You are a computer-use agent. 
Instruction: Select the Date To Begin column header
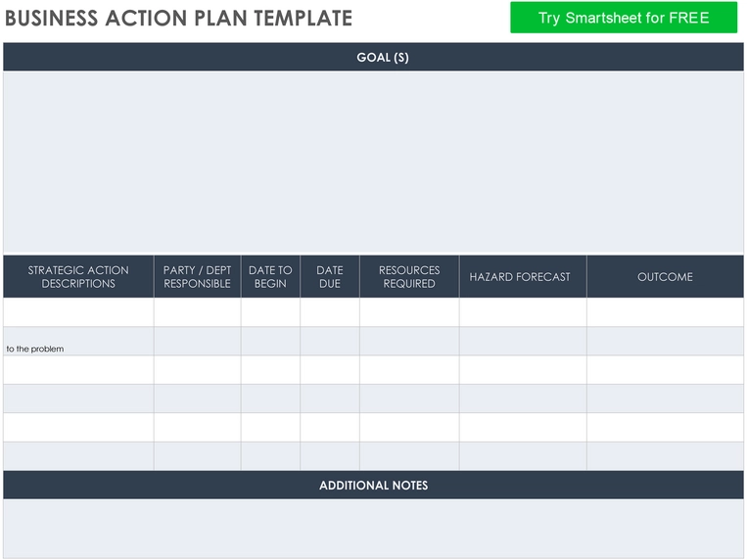tap(270, 276)
